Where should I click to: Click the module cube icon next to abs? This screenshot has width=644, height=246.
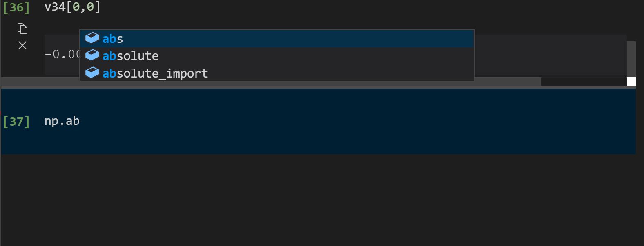[92, 38]
